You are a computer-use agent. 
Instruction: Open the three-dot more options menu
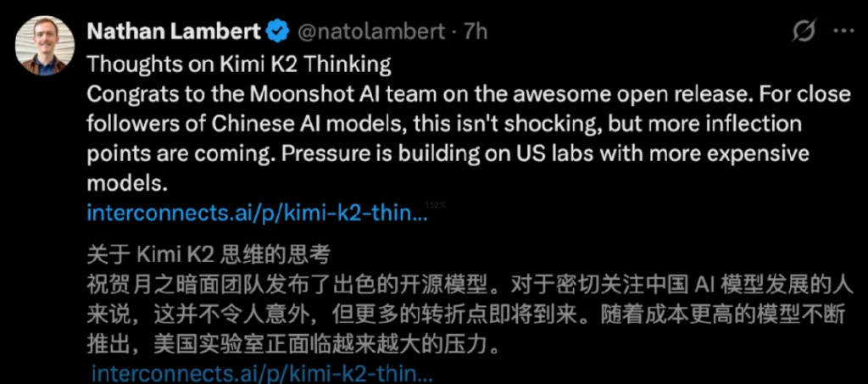842,31
